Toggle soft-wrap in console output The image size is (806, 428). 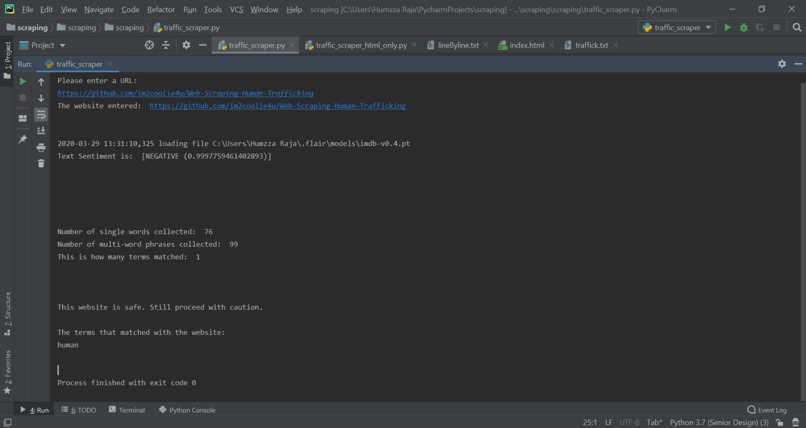41,115
